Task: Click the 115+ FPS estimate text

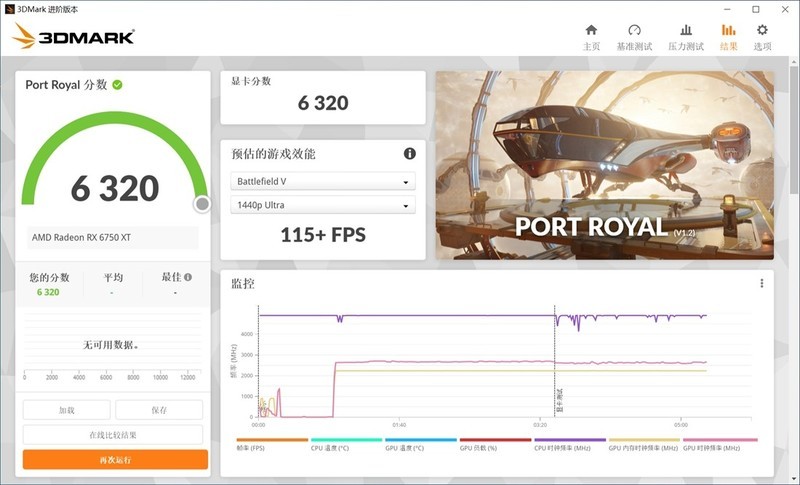Action: (x=323, y=235)
